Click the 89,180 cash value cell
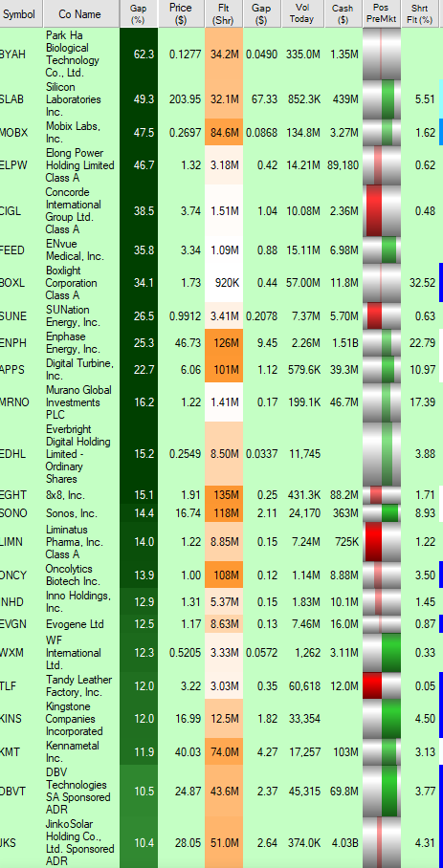The height and width of the screenshot is (868, 443). coord(343,165)
